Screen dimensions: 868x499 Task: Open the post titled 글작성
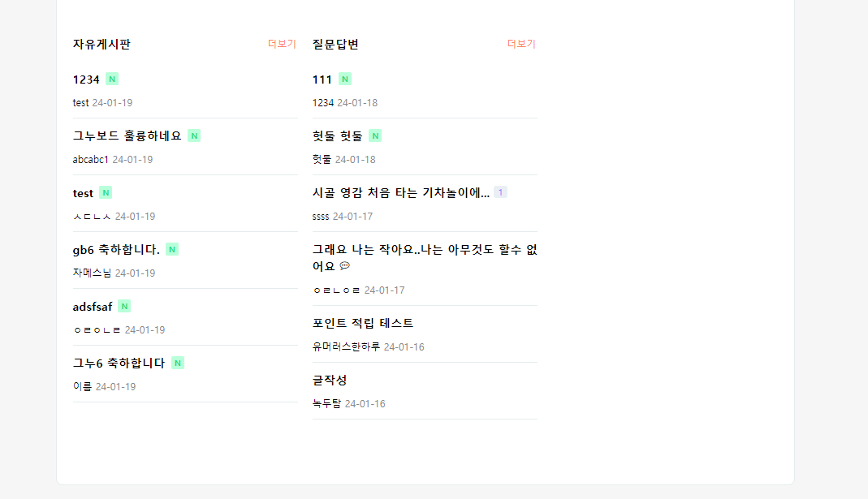click(330, 380)
